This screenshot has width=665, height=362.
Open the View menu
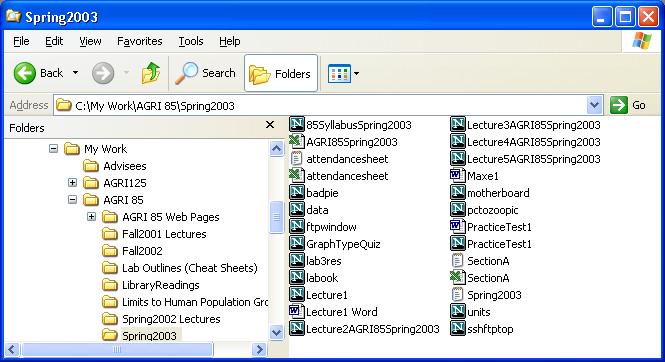click(x=90, y=41)
